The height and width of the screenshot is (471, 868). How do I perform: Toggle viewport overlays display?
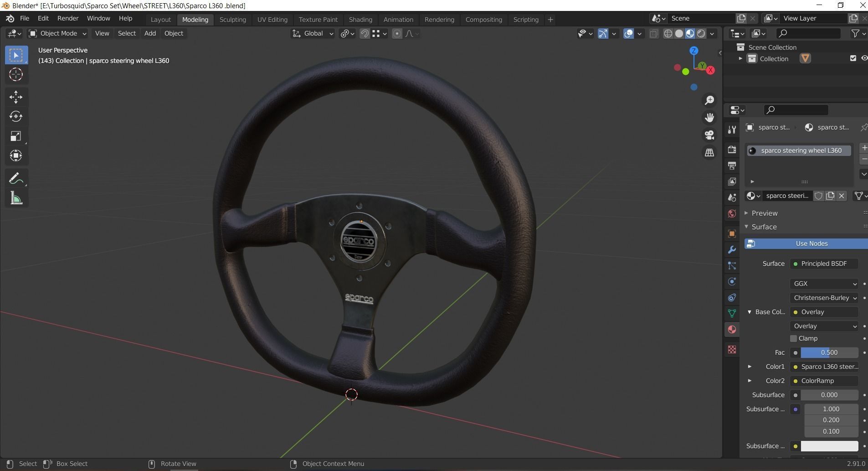(x=628, y=34)
